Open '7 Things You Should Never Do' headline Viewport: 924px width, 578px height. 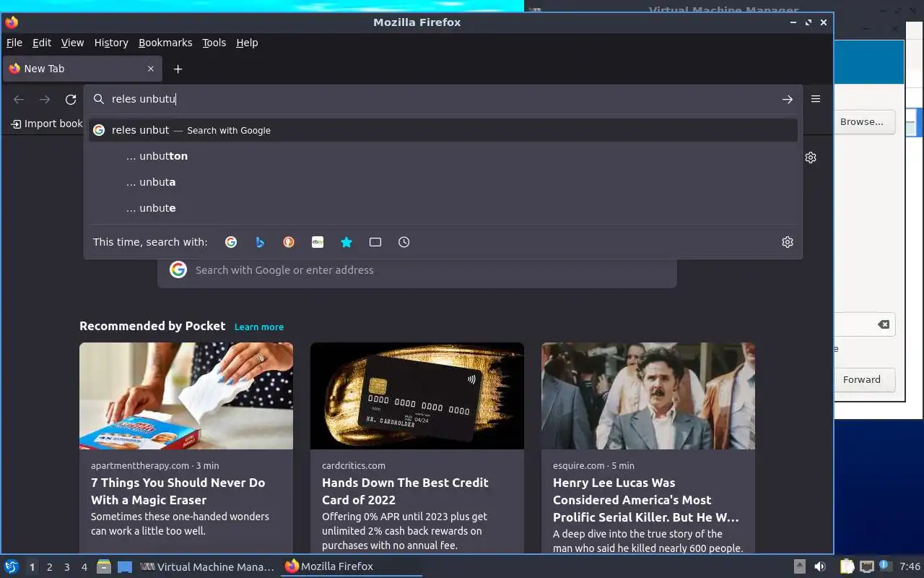[x=178, y=491]
